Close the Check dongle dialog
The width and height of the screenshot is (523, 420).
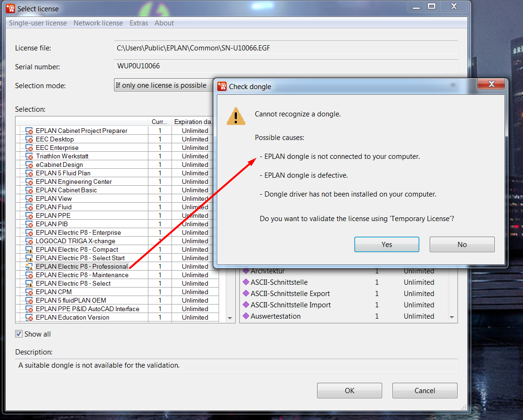(x=491, y=84)
